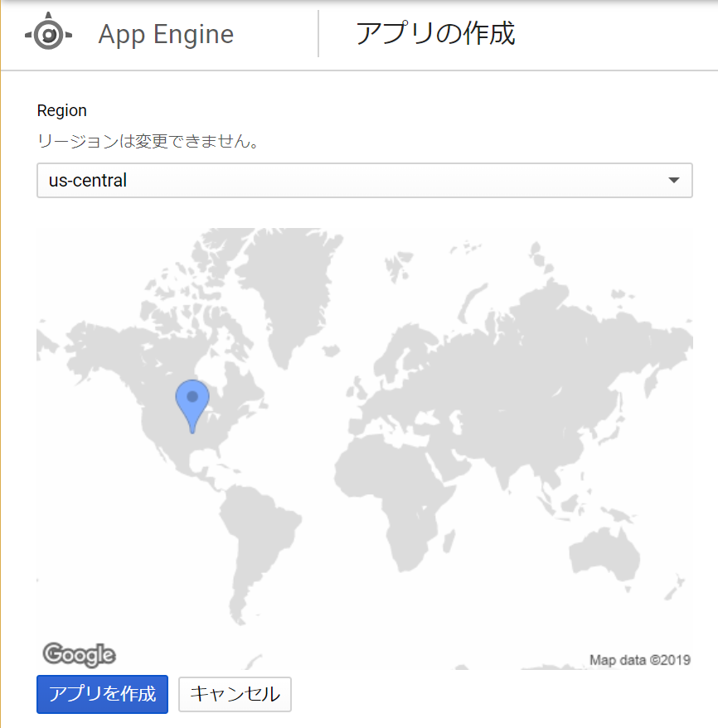Open the us-central region combo box
718x728 pixels.
tap(364, 180)
